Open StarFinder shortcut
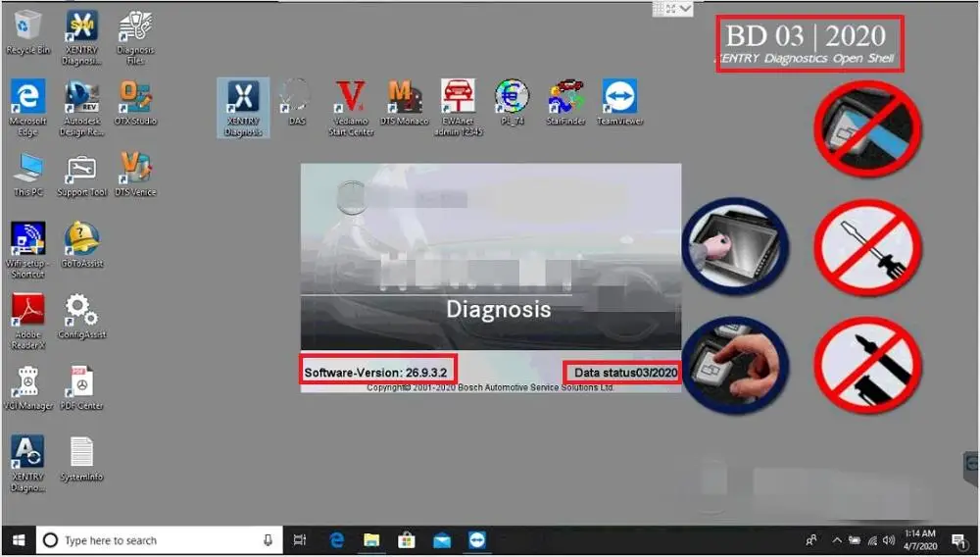The height and width of the screenshot is (557, 980). click(x=565, y=102)
